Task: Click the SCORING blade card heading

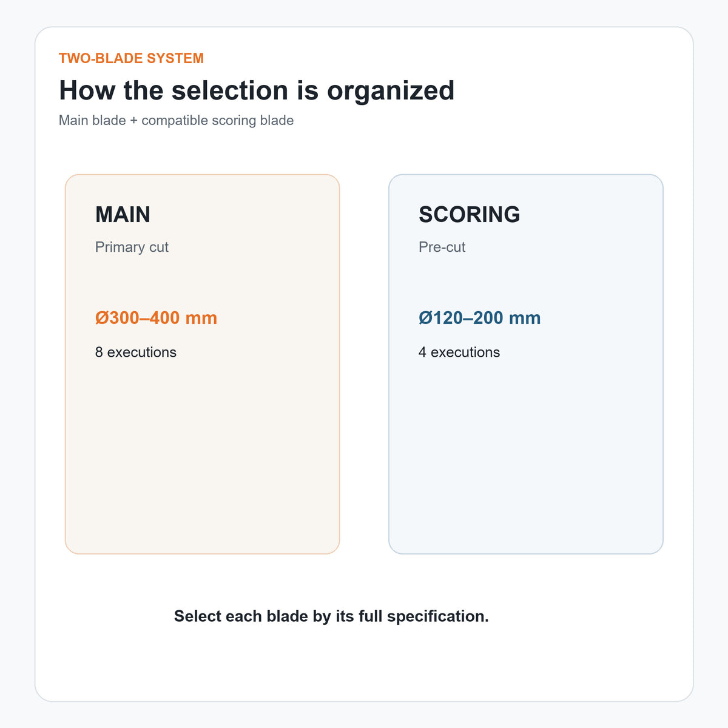Action: pyautogui.click(x=470, y=215)
